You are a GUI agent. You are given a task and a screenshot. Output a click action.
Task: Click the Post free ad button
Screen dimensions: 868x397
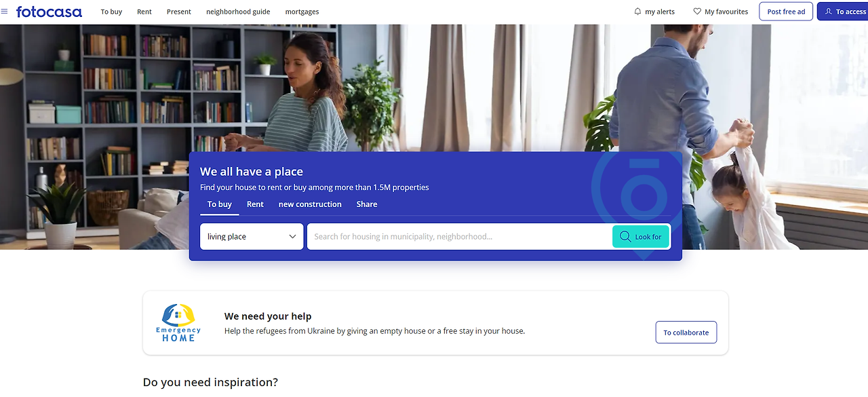point(786,12)
